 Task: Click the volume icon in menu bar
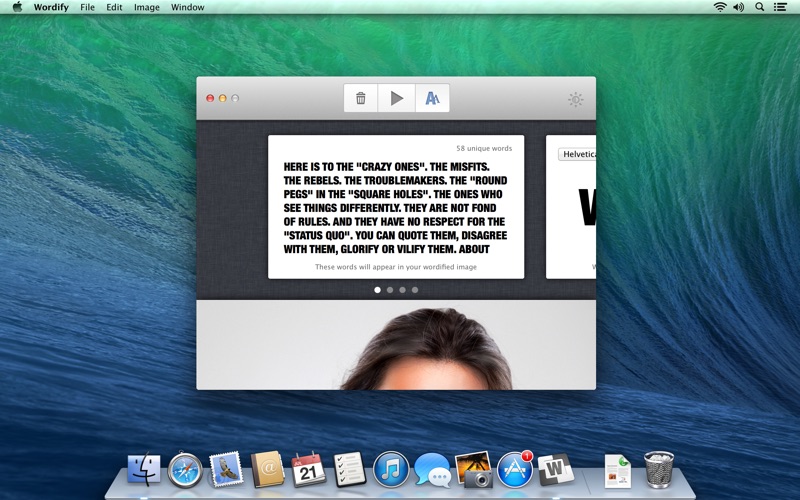point(738,7)
